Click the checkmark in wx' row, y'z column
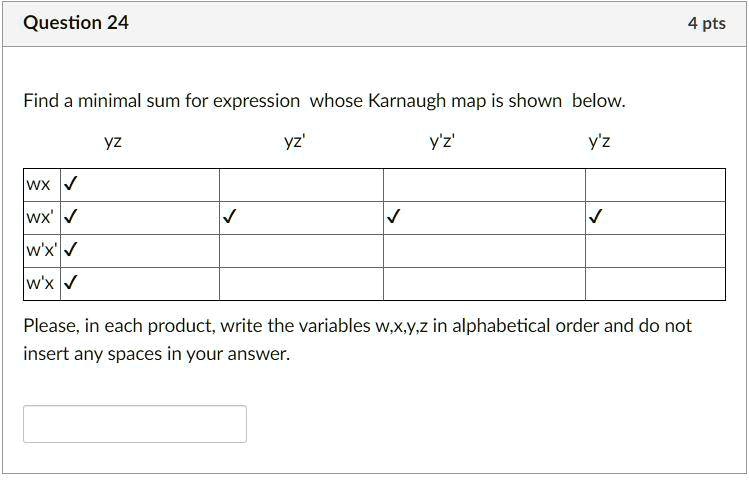Image resolution: width=749 pixels, height=481 pixels. pos(595,216)
